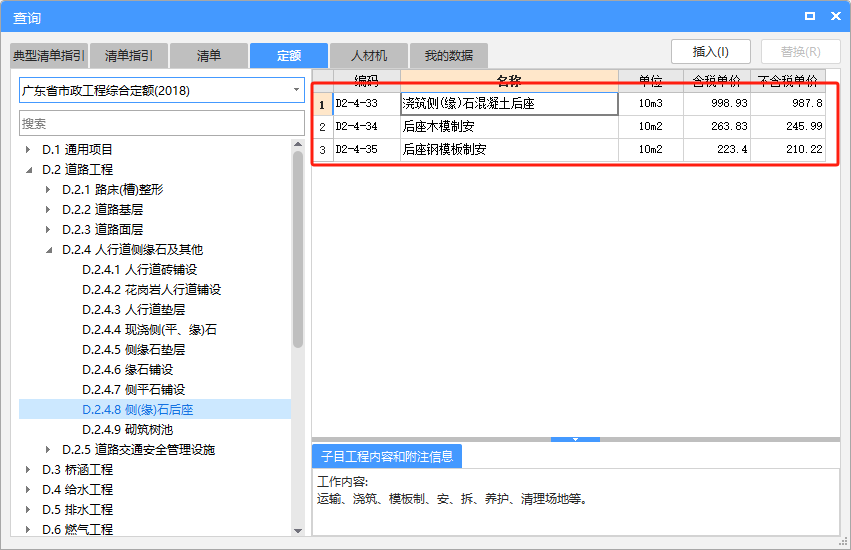Click the 编码 column header

(x=367, y=81)
